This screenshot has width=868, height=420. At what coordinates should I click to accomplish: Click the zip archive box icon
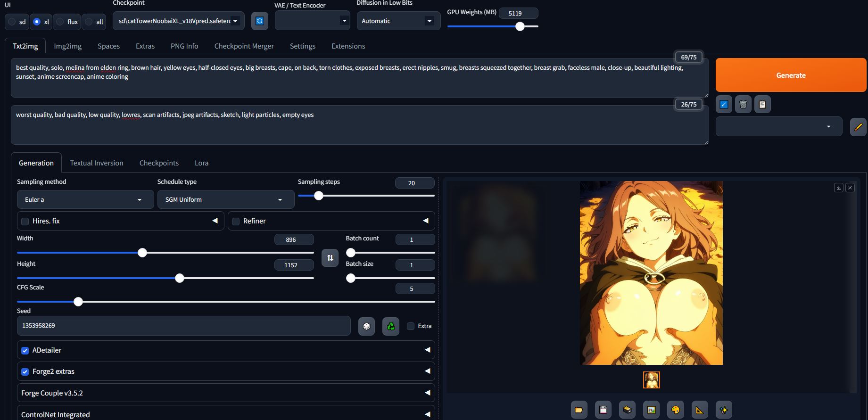(x=627, y=410)
